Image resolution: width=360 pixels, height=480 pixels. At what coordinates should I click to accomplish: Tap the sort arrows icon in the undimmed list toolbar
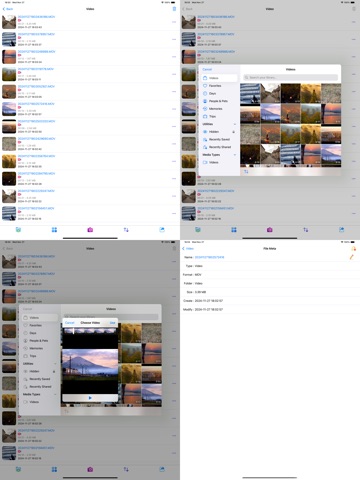pos(126,230)
